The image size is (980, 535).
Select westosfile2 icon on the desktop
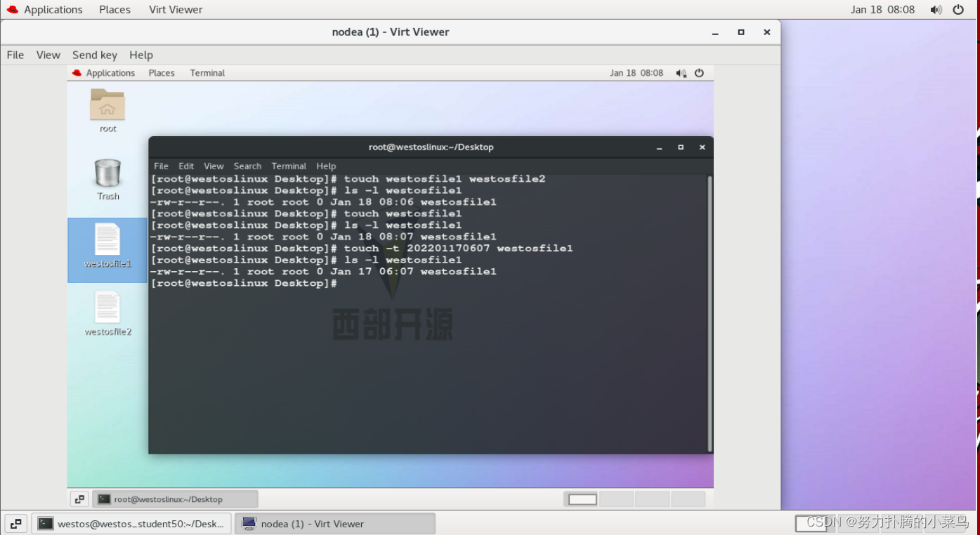[107, 307]
